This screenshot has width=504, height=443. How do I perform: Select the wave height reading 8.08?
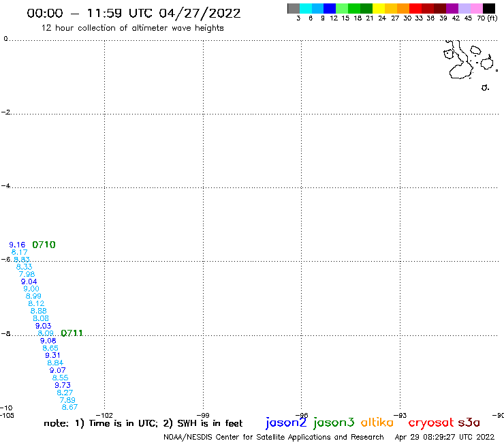click(x=41, y=318)
